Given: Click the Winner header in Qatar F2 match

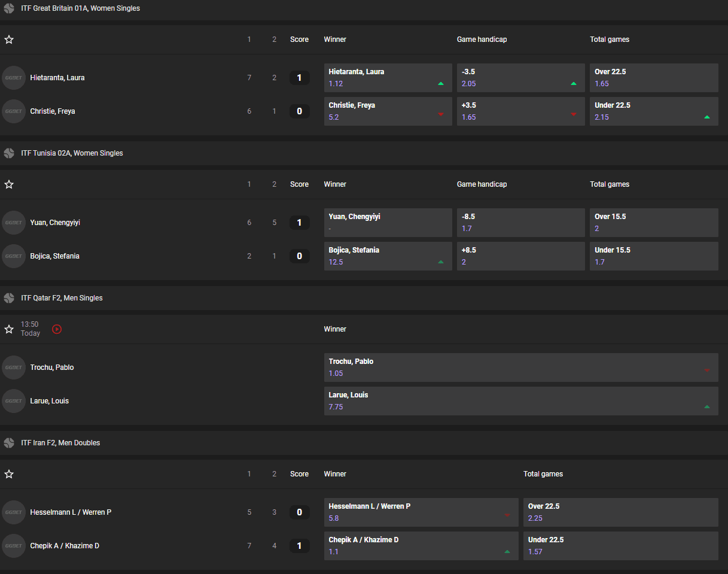Looking at the screenshot, I should pos(335,329).
